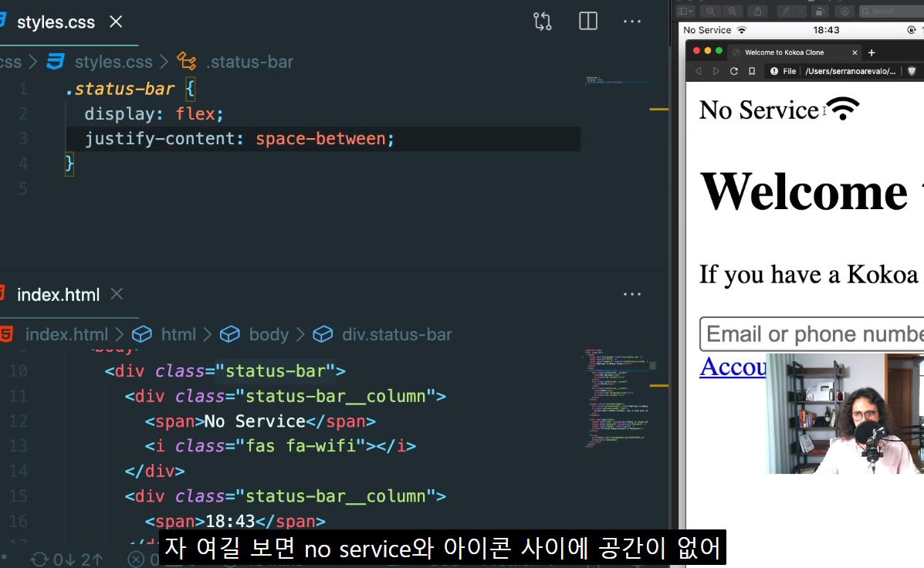924x568 pixels.
Task: Click the html breadcrumb in index.html editor
Action: (178, 335)
